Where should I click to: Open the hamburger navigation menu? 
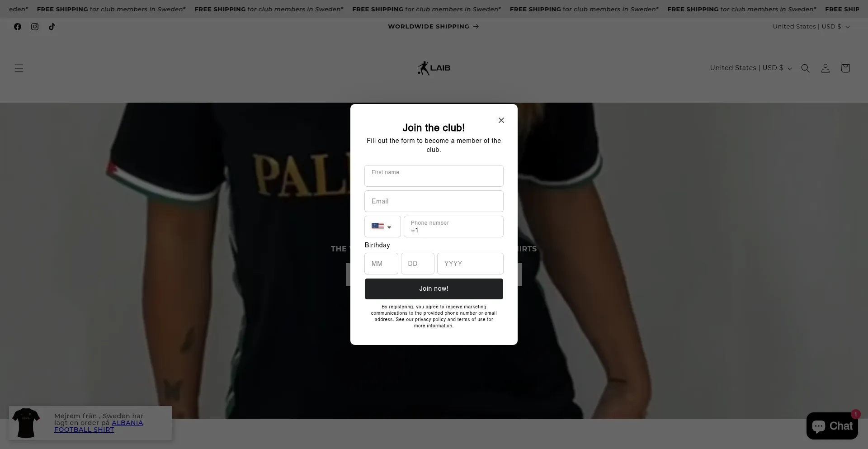(19, 68)
